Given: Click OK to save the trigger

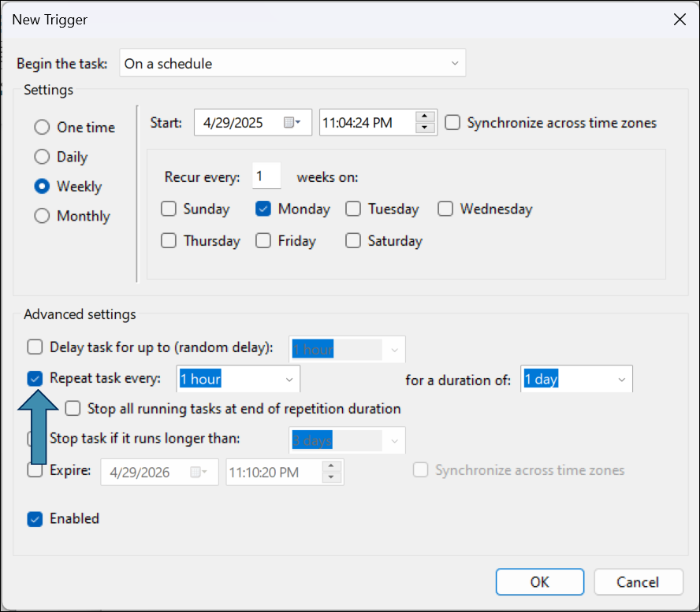Looking at the screenshot, I should pyautogui.click(x=539, y=582).
